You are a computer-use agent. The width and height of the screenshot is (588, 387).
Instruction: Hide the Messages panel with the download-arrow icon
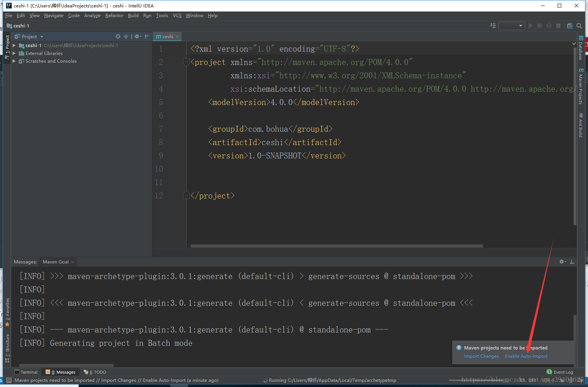coord(572,262)
